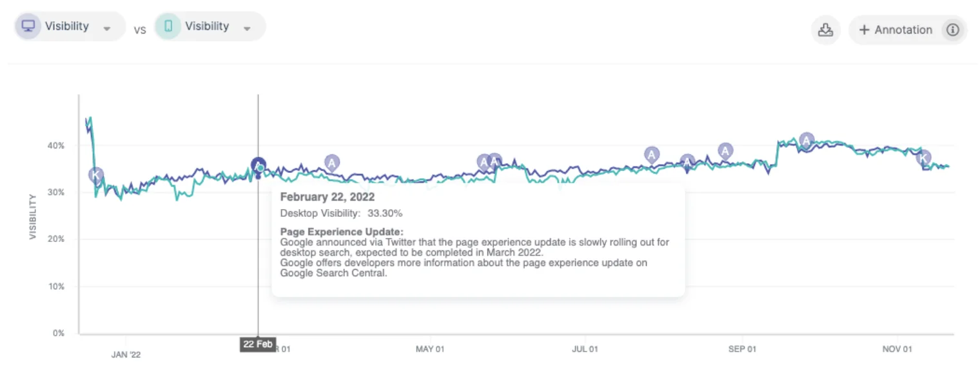Viewport: 980px width, 382px height.
Task: Expand the mobile Visibility dropdown arrow
Action: (x=247, y=28)
